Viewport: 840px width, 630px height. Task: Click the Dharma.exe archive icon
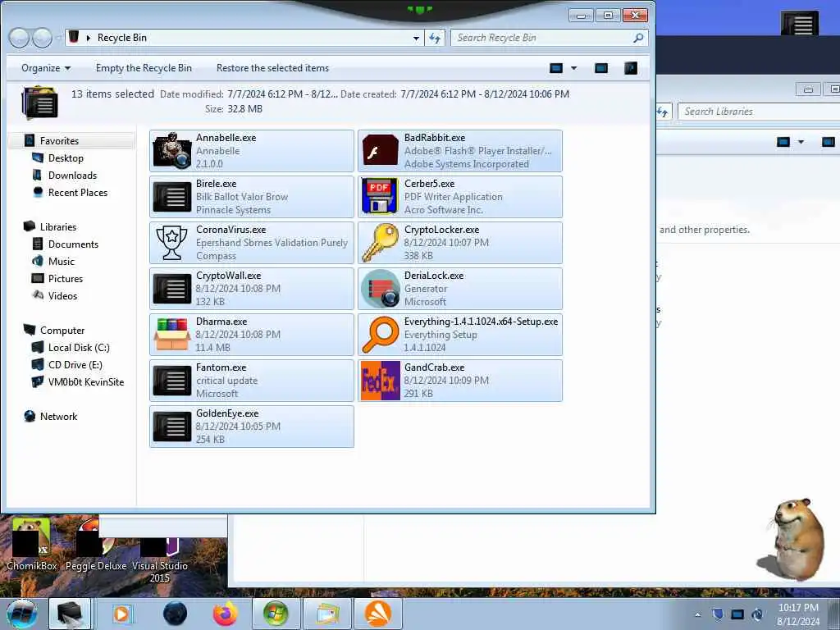172,335
